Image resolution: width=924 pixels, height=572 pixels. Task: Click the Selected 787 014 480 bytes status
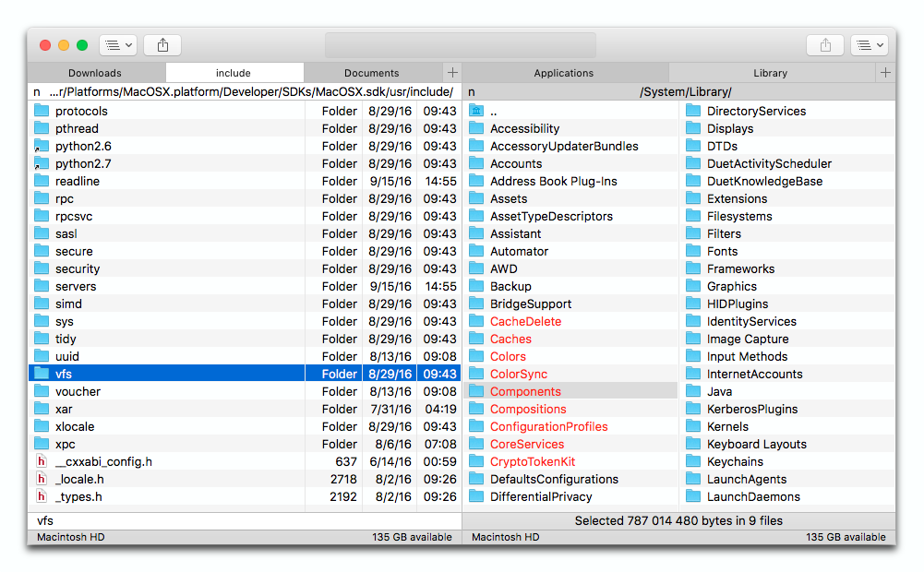coord(678,520)
